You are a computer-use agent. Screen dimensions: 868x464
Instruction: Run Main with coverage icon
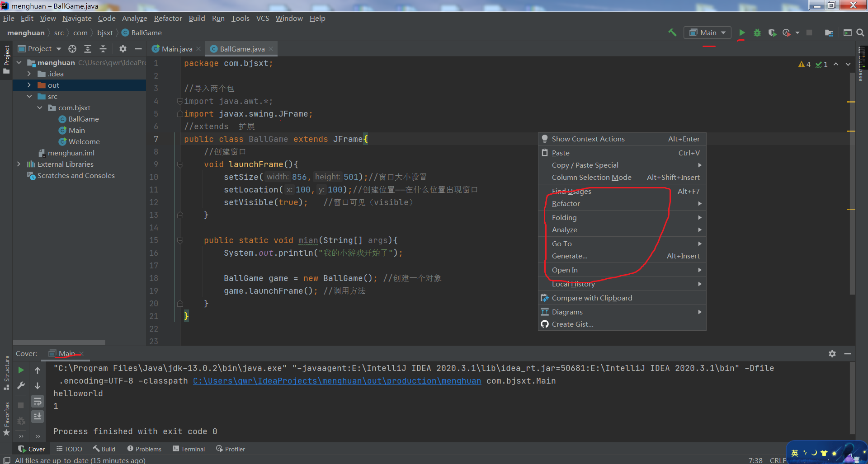[772, 33]
